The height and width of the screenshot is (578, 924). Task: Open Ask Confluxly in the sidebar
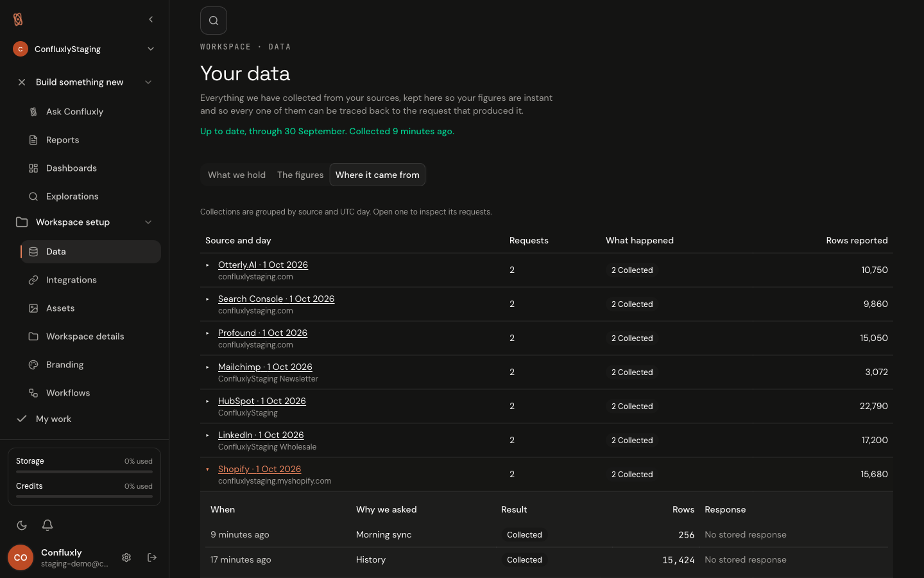click(90, 112)
